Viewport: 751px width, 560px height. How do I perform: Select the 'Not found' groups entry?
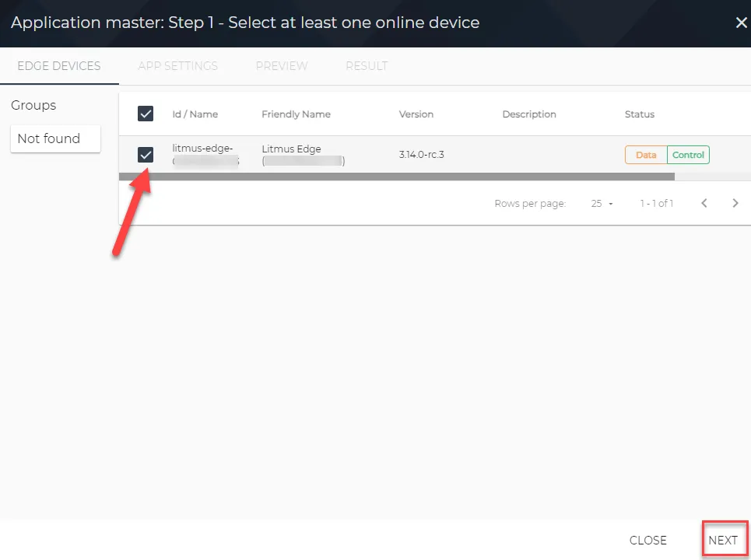click(x=55, y=138)
